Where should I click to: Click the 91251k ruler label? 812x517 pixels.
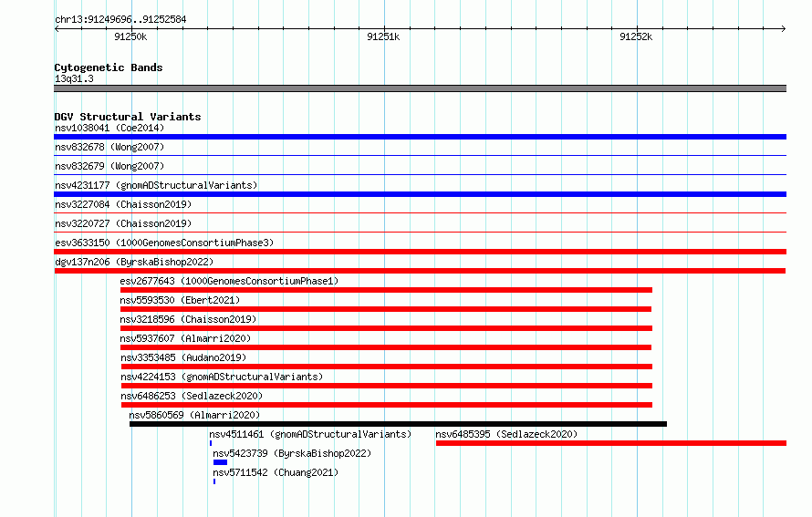383,36
